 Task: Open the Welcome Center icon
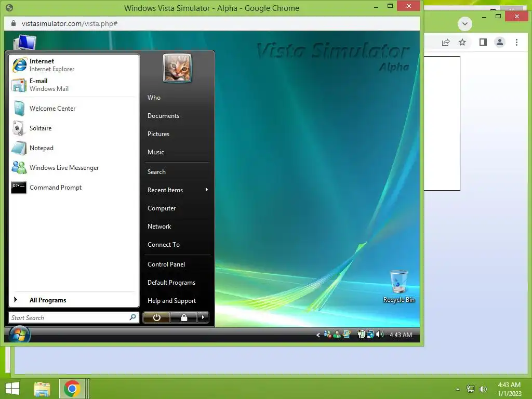pyautogui.click(x=19, y=109)
